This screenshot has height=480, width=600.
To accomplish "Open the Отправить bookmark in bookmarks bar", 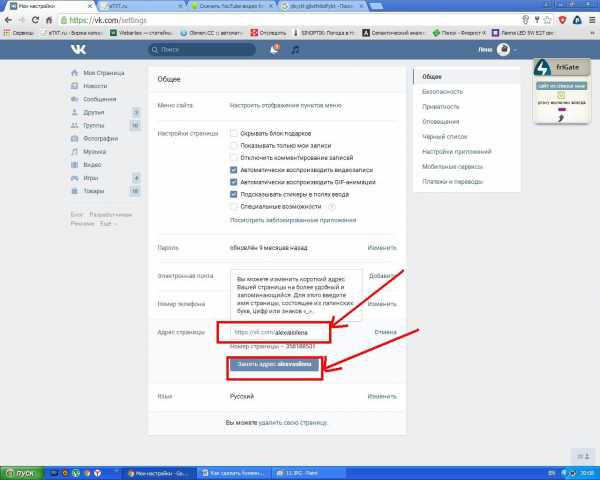I will click(268, 33).
